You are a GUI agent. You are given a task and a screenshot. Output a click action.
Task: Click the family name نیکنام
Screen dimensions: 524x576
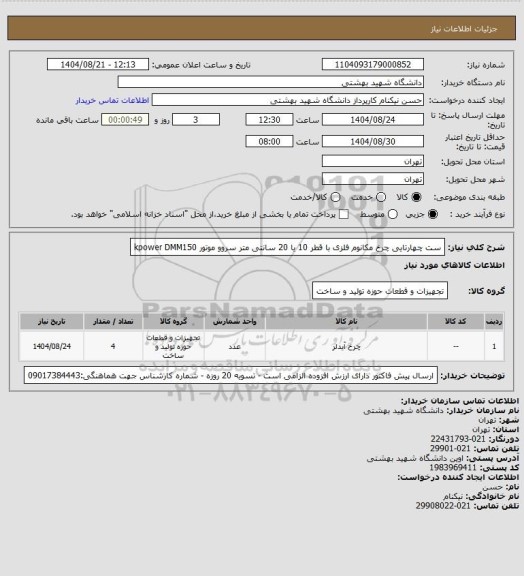click(453, 496)
